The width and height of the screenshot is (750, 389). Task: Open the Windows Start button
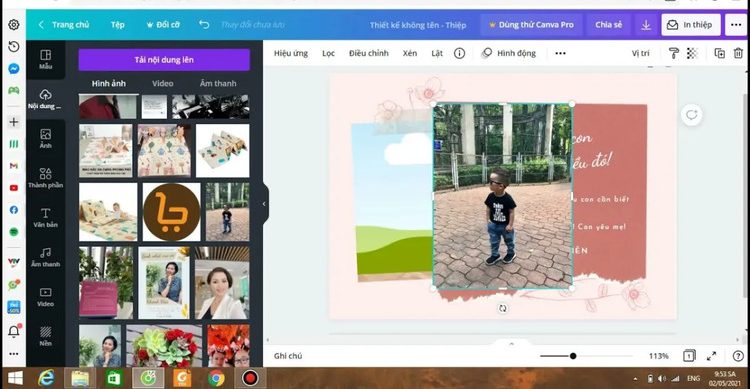click(15, 378)
